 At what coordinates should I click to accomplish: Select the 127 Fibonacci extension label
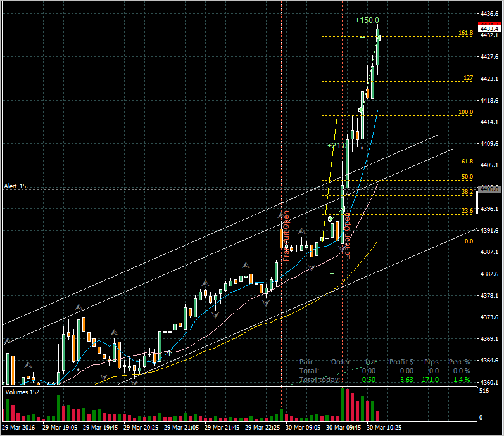coord(469,79)
